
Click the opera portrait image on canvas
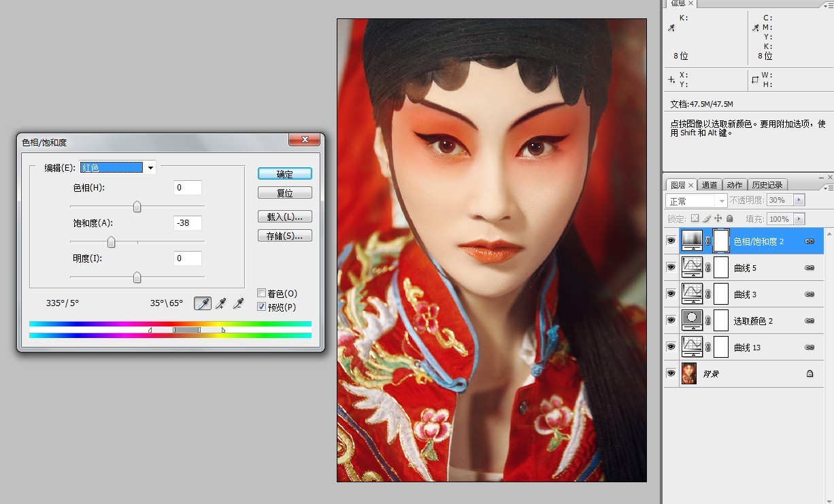(491, 250)
